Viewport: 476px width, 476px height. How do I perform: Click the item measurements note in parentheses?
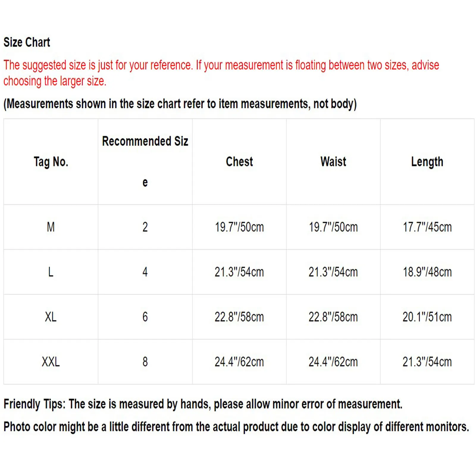point(180,104)
